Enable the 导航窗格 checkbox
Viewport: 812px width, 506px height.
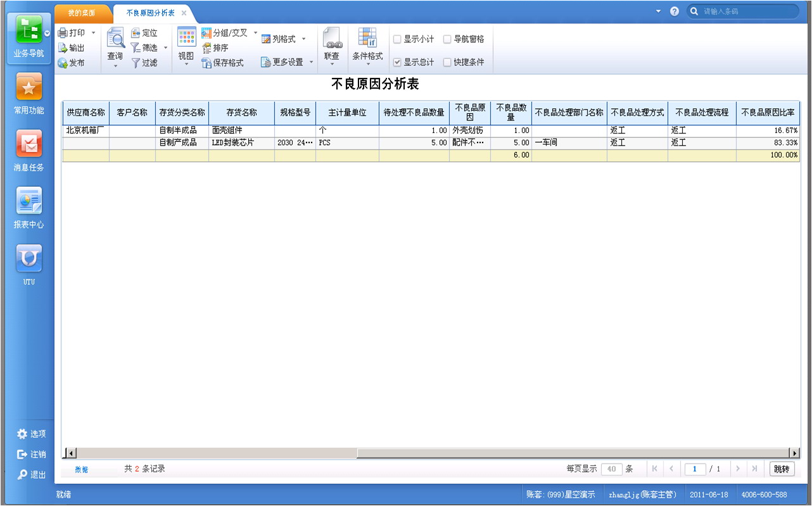[x=447, y=39]
